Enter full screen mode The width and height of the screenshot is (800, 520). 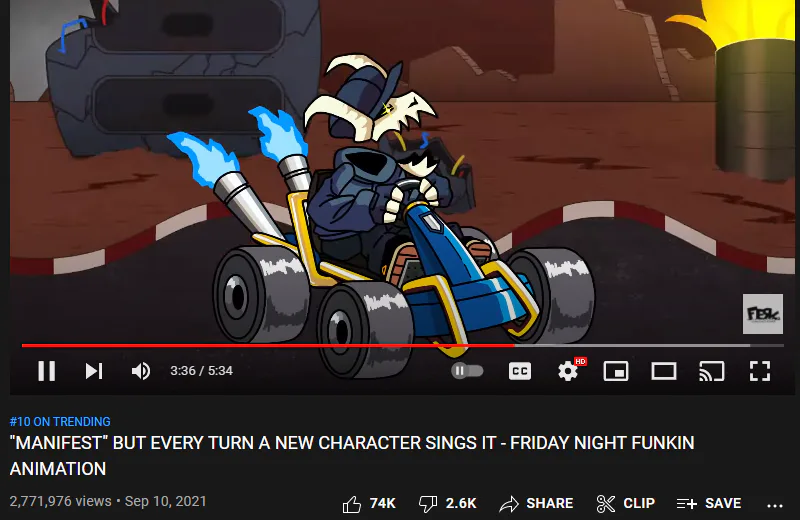pyautogui.click(x=760, y=371)
